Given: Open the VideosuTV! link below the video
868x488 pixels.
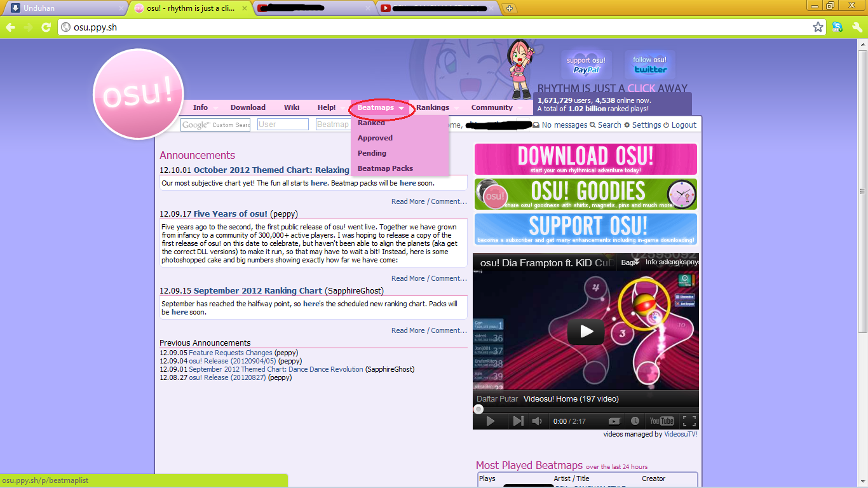Looking at the screenshot, I should 681,434.
